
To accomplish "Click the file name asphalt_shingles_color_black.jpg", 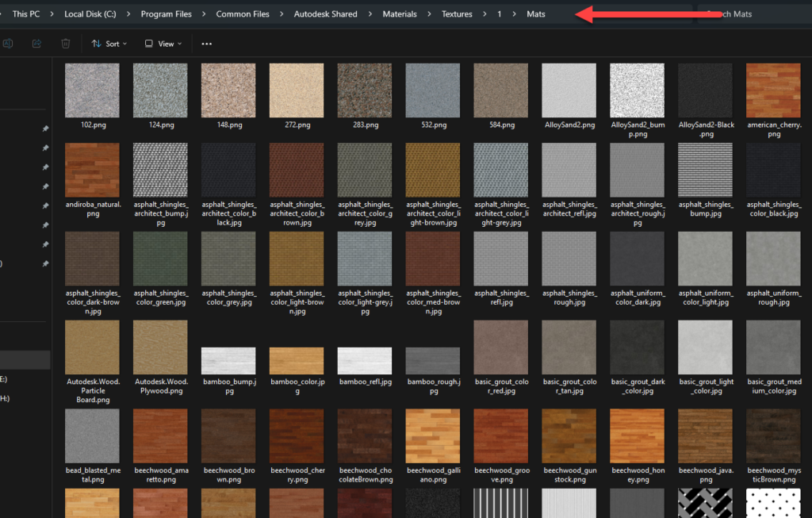I will coord(774,209).
